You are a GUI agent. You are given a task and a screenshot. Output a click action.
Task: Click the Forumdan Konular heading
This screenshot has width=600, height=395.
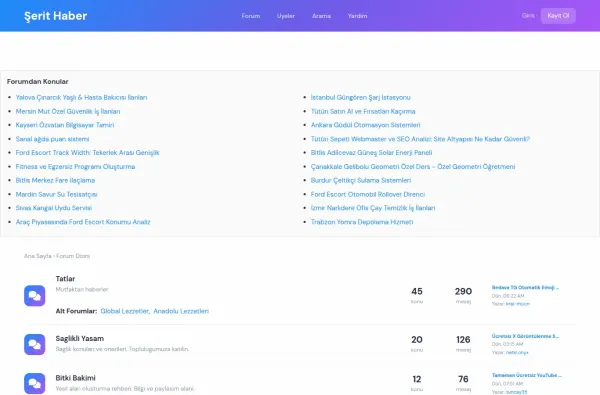tap(38, 82)
